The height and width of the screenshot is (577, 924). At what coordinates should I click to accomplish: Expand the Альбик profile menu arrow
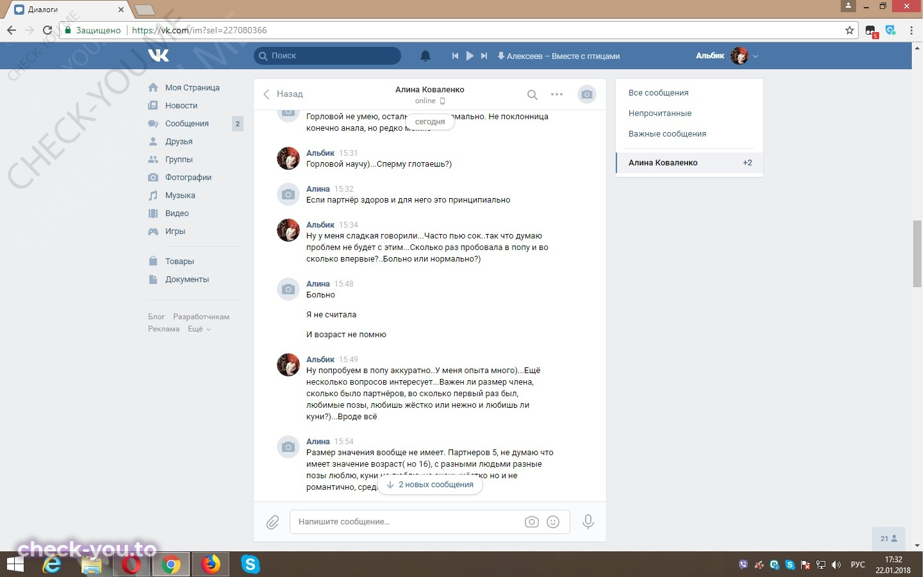click(x=755, y=56)
